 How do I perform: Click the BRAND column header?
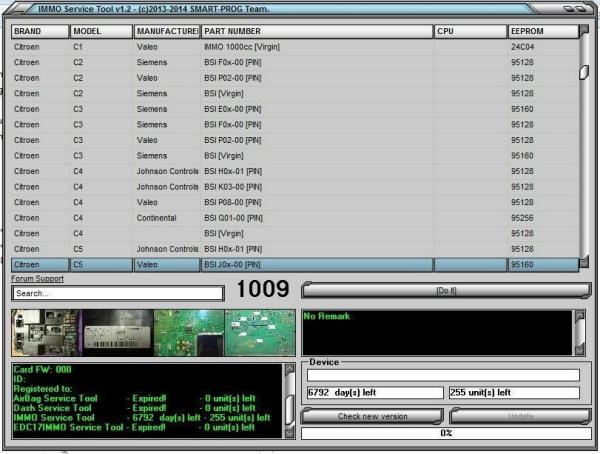point(40,31)
